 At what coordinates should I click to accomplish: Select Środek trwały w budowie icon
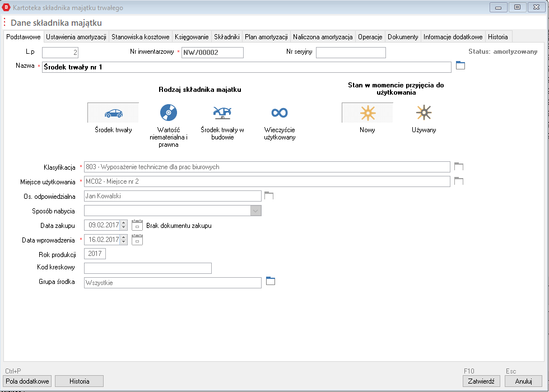tap(222, 113)
